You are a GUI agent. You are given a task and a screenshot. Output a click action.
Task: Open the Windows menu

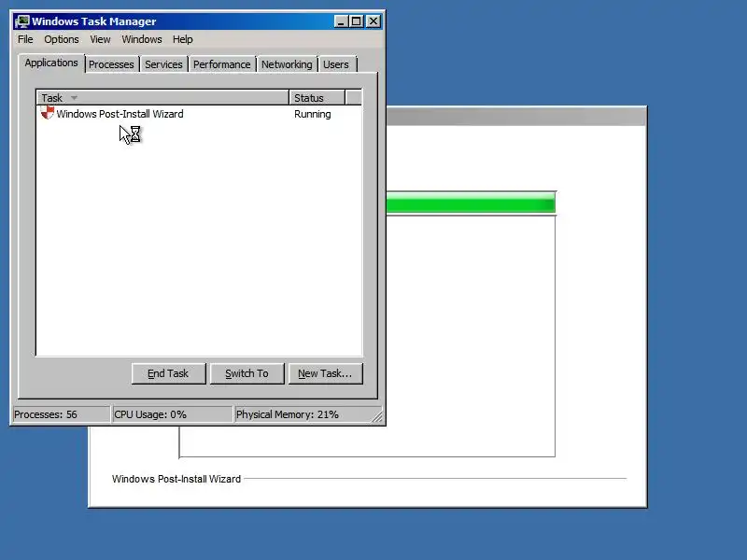click(x=142, y=39)
